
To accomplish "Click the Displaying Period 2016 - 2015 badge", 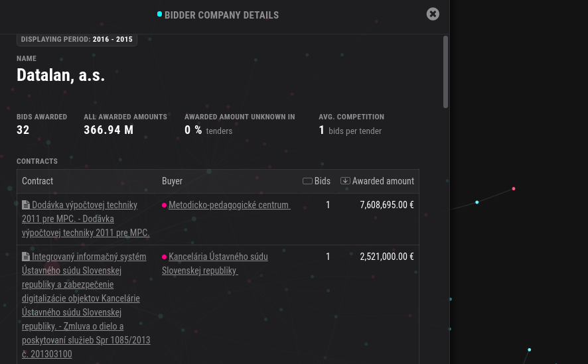I will [x=77, y=39].
